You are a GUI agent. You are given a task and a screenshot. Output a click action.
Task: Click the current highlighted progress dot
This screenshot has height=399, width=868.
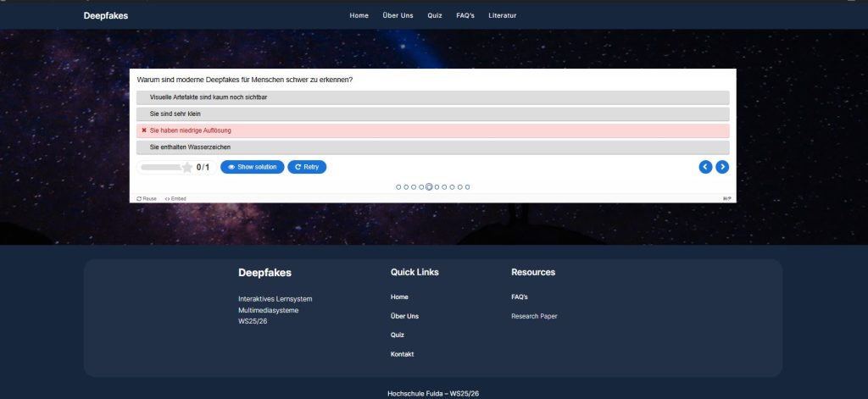(x=429, y=186)
